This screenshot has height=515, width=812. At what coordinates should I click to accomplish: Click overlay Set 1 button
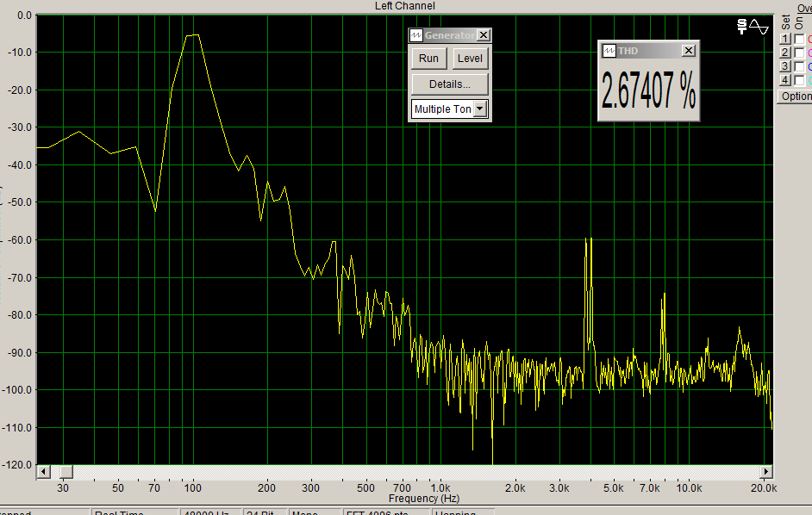point(785,39)
